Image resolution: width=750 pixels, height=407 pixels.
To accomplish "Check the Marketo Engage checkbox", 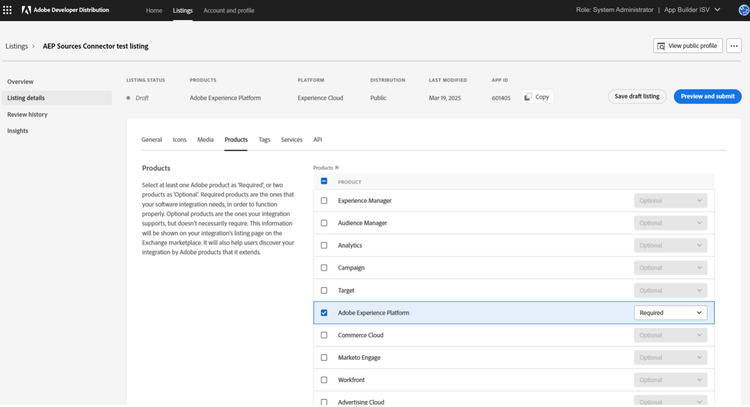I will [x=324, y=358].
